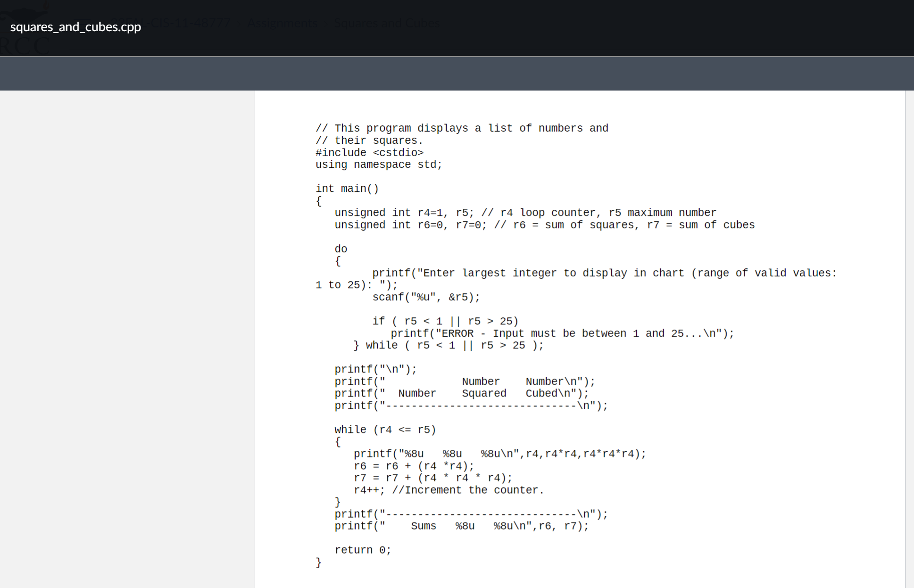This screenshot has height=588, width=914.
Task: Click the #include <cstdio> line
Action: [369, 153]
